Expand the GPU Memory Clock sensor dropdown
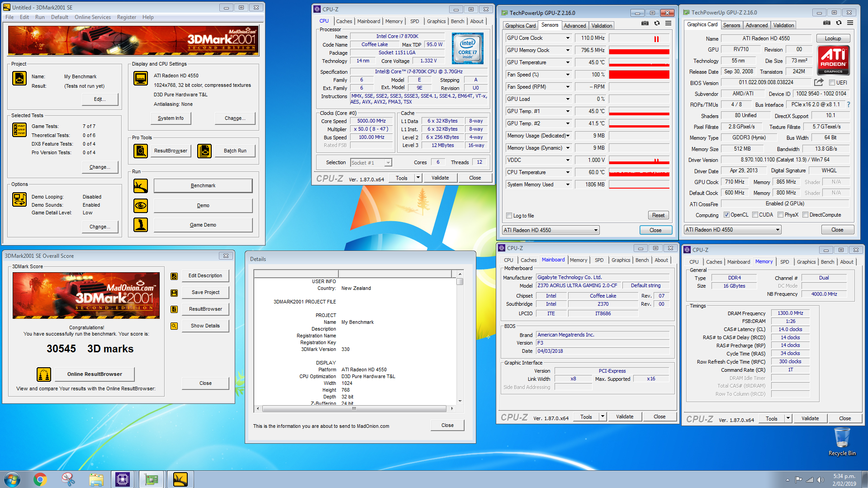This screenshot has width=868, height=488. pyautogui.click(x=568, y=50)
